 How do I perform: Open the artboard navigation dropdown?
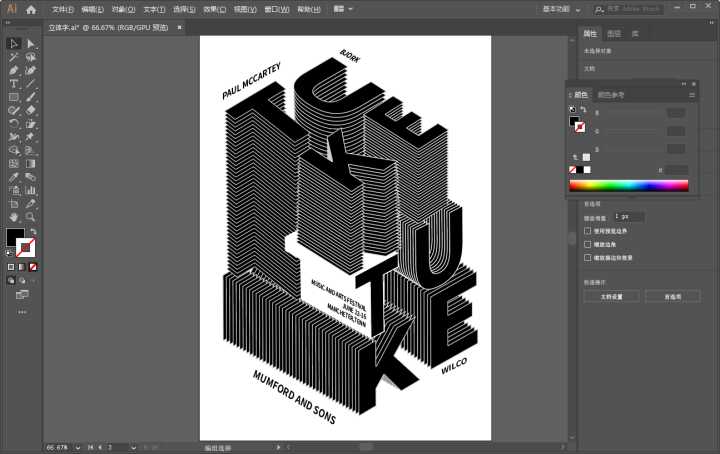pos(133,447)
